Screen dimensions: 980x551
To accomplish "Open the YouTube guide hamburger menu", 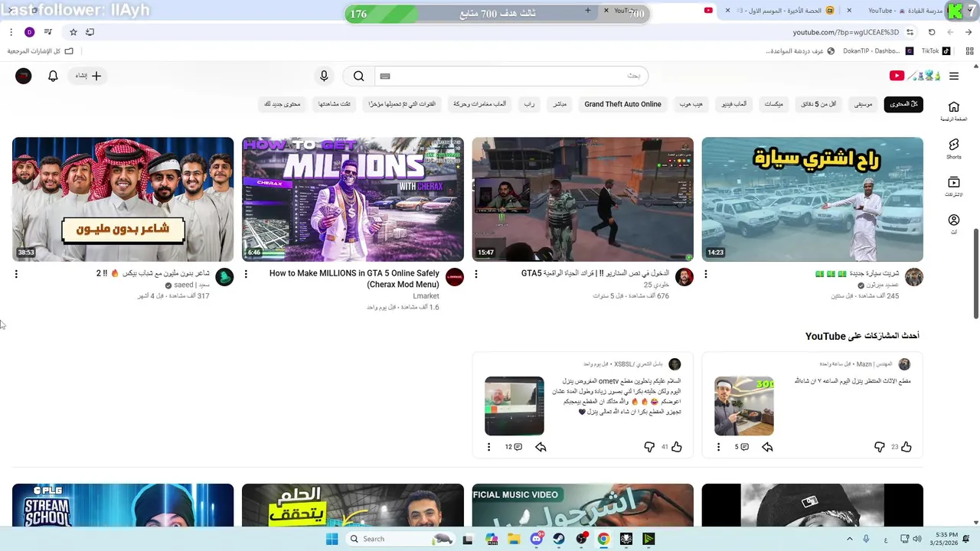I will (953, 76).
